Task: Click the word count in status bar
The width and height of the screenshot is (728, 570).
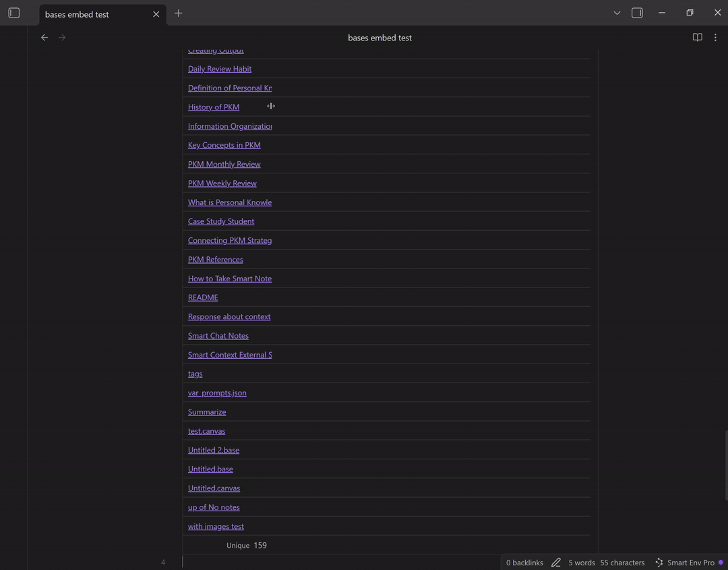Action: tap(582, 563)
